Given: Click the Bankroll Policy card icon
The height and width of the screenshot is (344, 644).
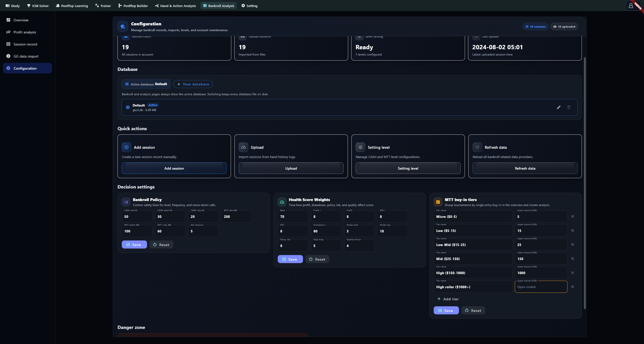Looking at the screenshot, I should (126, 202).
